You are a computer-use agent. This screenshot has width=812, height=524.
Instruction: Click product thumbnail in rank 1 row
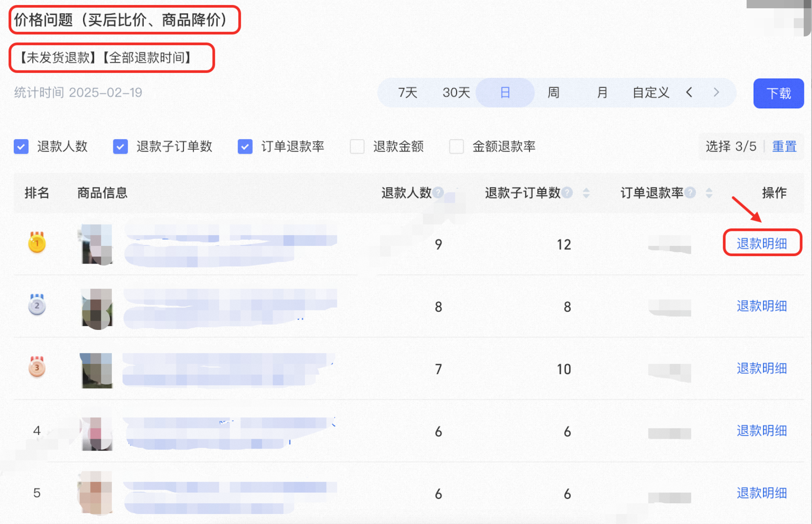click(x=96, y=244)
